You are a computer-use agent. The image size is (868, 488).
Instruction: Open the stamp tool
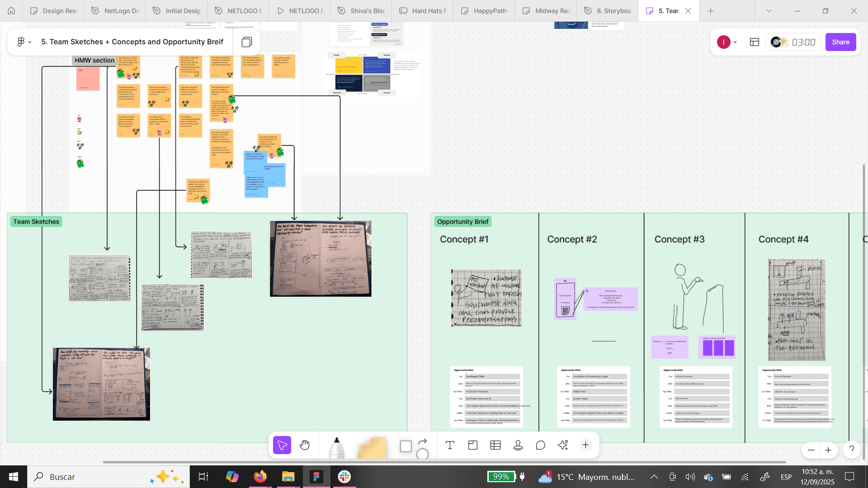(x=518, y=446)
